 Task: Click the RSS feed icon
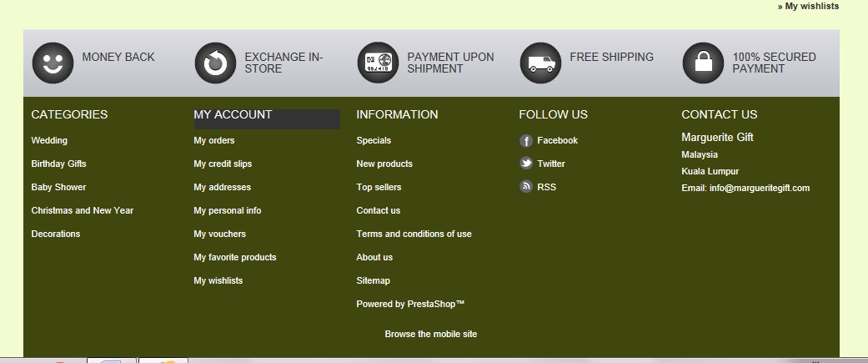coord(526,186)
